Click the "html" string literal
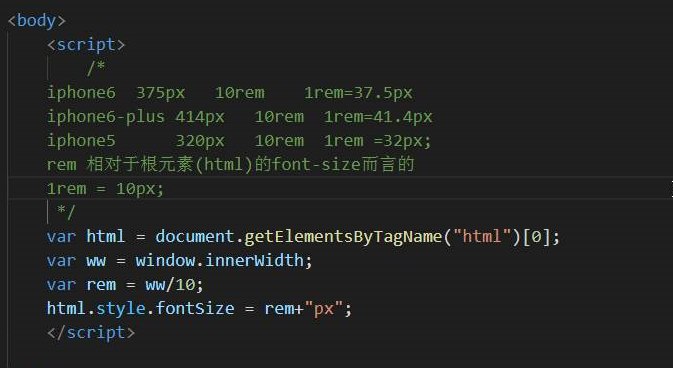 (482, 237)
